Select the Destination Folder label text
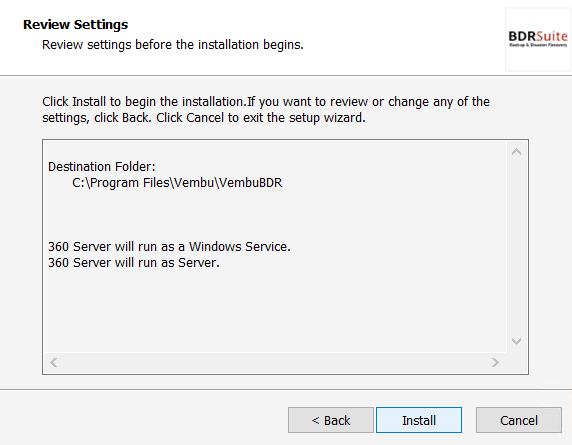Screen dimensions: 572x445 click(102, 167)
